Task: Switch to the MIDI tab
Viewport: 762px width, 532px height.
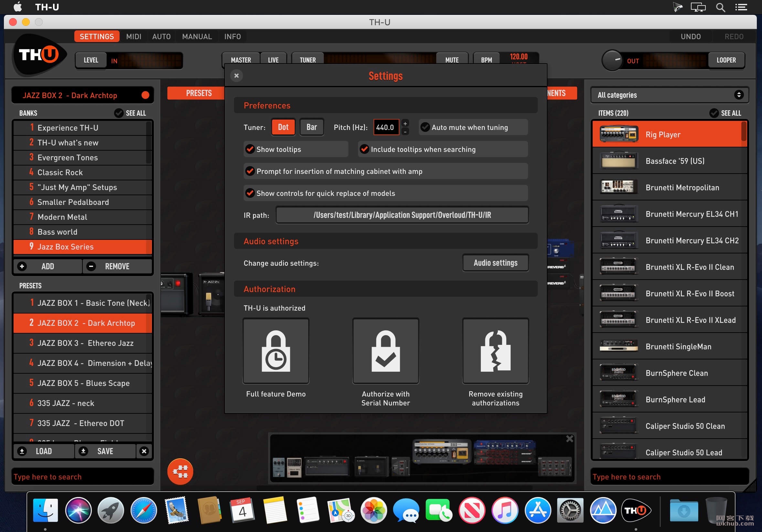Action: point(134,37)
